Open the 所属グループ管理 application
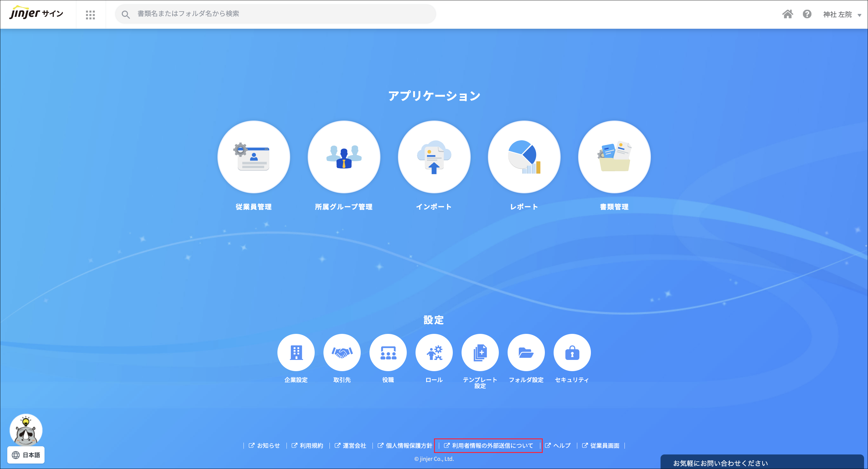Screen dimensions: 868x469 point(344,157)
